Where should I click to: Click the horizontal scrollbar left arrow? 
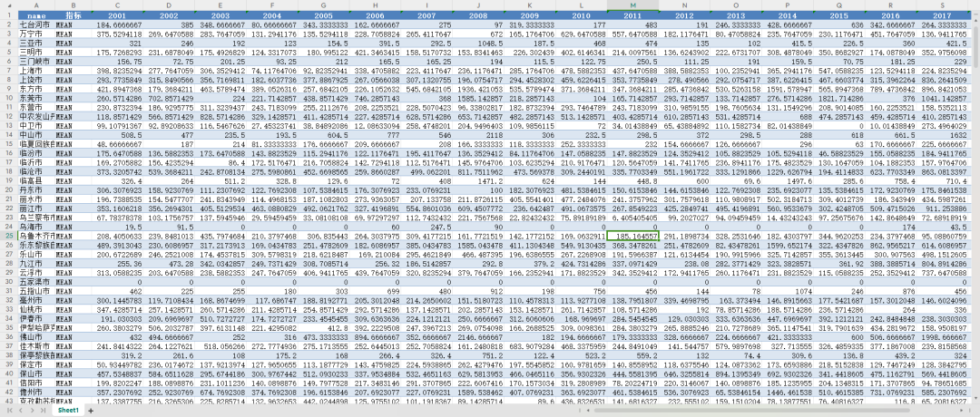point(589,411)
